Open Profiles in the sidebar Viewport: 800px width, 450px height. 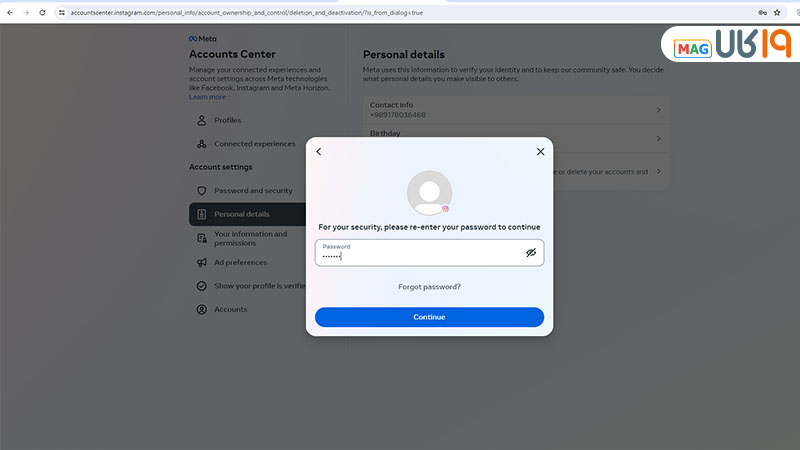(227, 120)
